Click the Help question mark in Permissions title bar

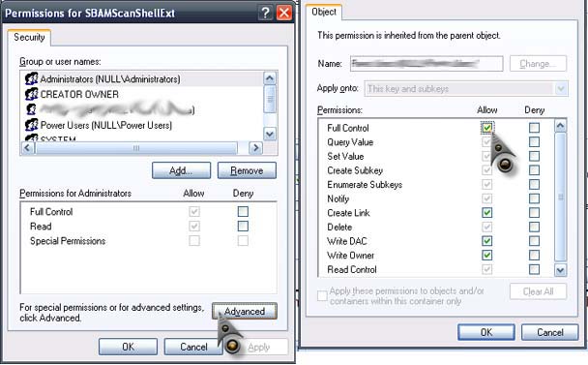click(x=265, y=14)
